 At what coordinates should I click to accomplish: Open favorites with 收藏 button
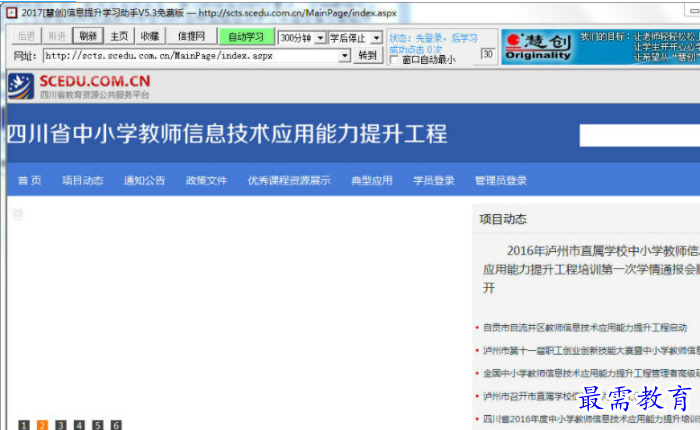(150, 36)
